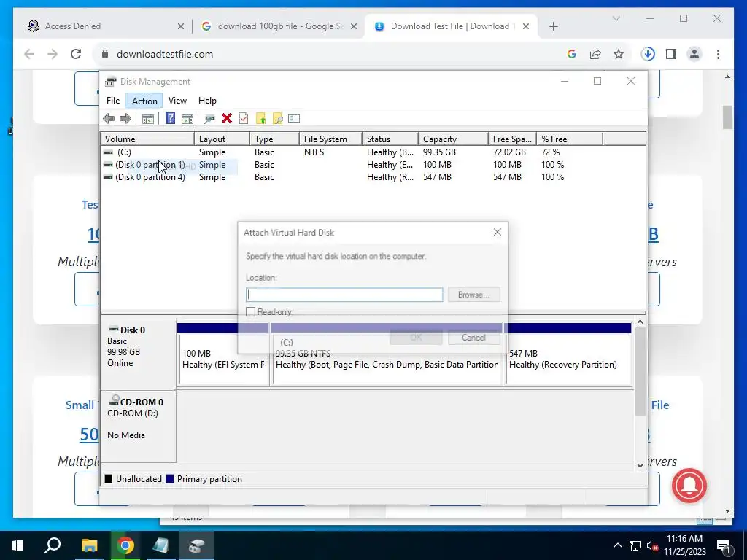The width and height of the screenshot is (747, 560).
Task: Show hidden tray icons chevron
Action: tap(617, 545)
